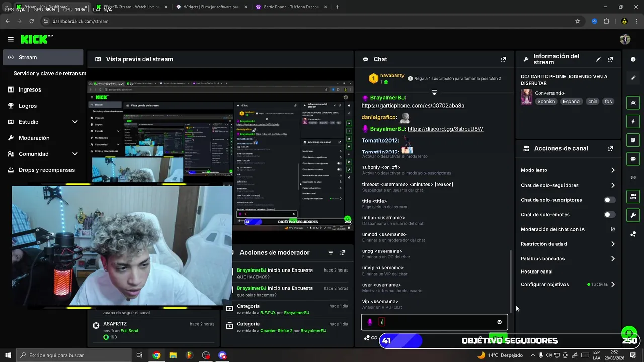This screenshot has height=362, width=644.
Task: Open the profile avatar menu
Action: click(x=625, y=39)
